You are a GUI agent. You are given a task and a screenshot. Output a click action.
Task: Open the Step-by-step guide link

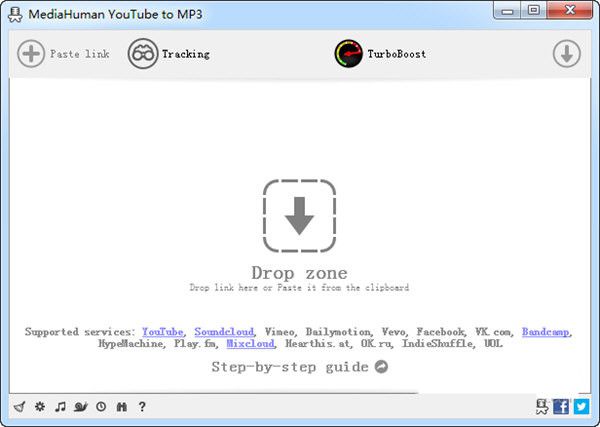click(x=290, y=367)
